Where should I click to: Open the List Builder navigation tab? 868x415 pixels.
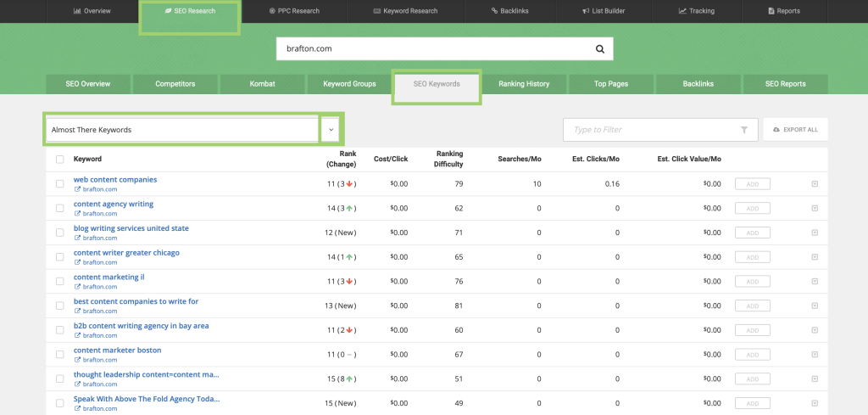click(x=604, y=11)
